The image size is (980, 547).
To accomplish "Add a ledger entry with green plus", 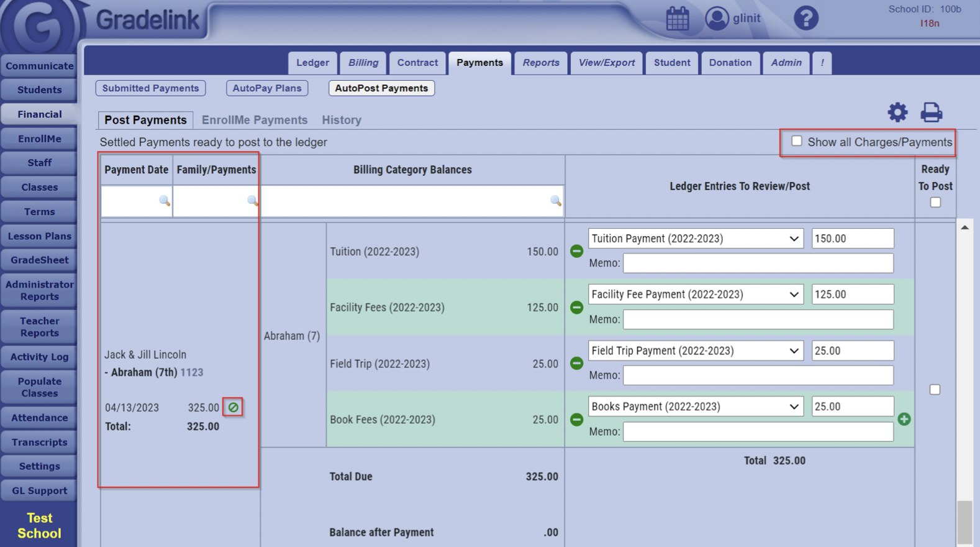I will 904,420.
